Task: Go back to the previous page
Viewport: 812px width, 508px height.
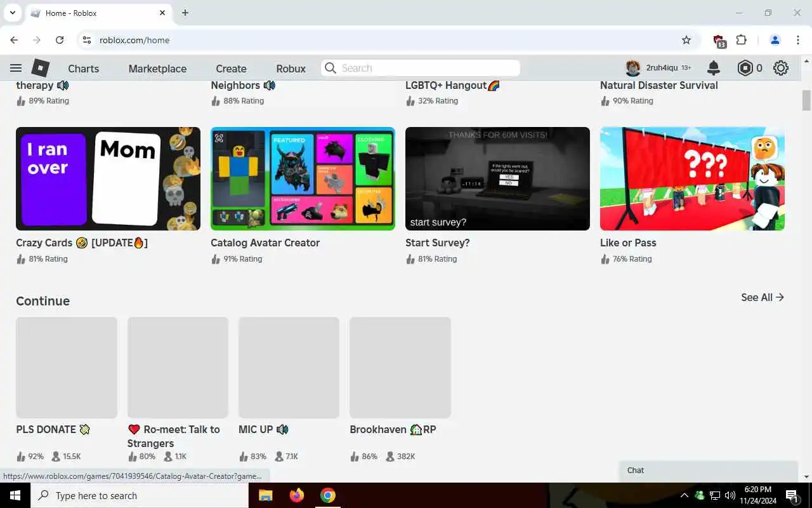Action: [14, 40]
